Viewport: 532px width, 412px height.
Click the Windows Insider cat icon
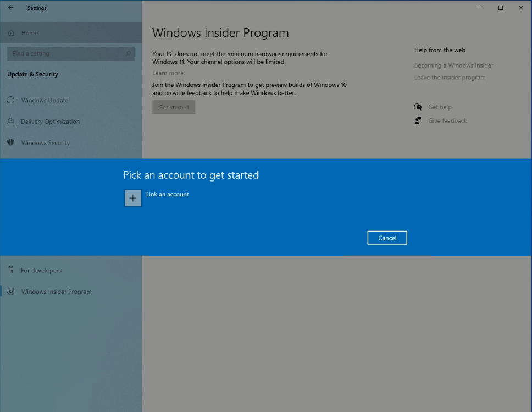(11, 292)
